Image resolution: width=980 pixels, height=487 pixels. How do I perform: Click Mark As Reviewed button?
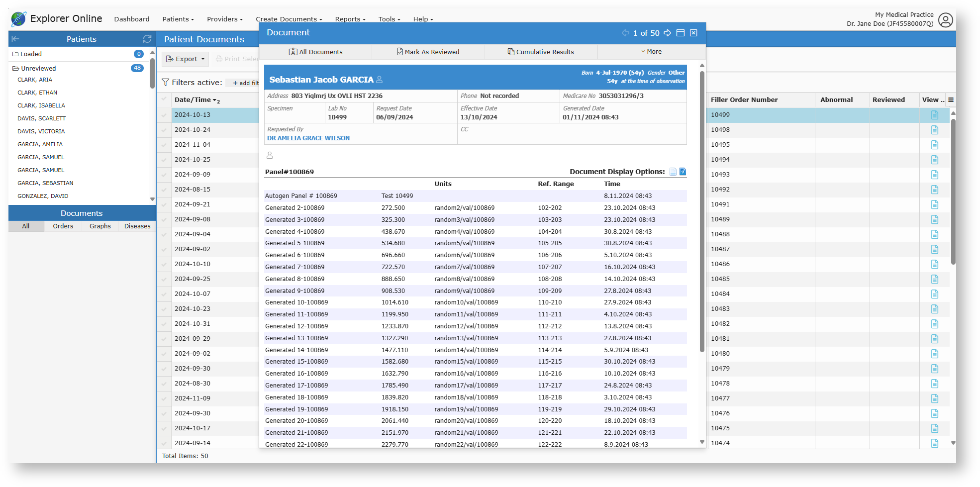[x=428, y=52]
